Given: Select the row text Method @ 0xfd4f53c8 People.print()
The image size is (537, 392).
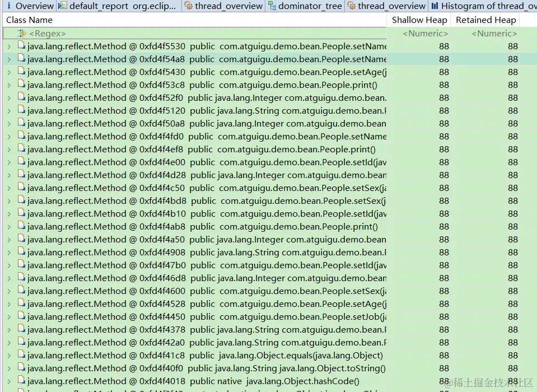Looking at the screenshot, I should click(x=202, y=85).
